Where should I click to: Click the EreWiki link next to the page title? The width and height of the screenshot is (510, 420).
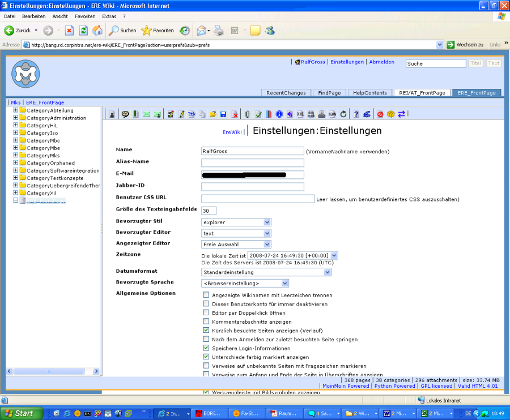click(232, 132)
